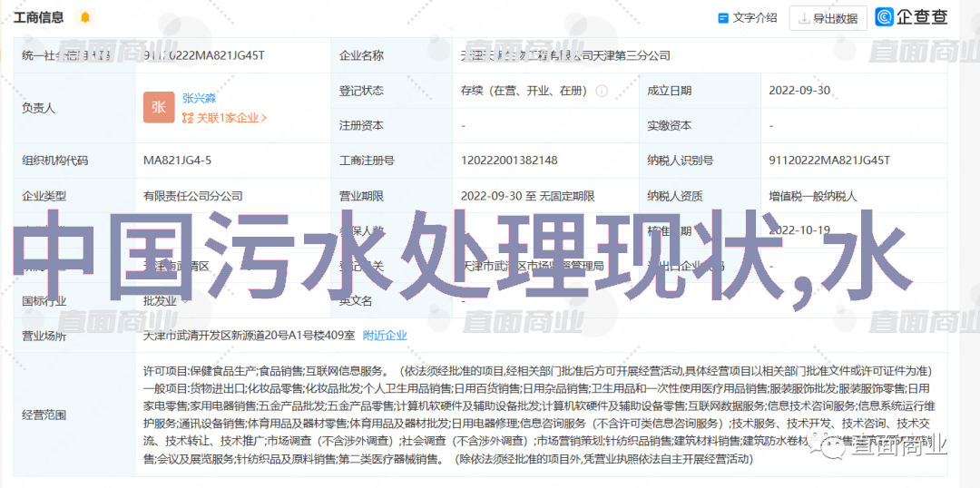Click the info icon beside 存续 status

point(602,91)
